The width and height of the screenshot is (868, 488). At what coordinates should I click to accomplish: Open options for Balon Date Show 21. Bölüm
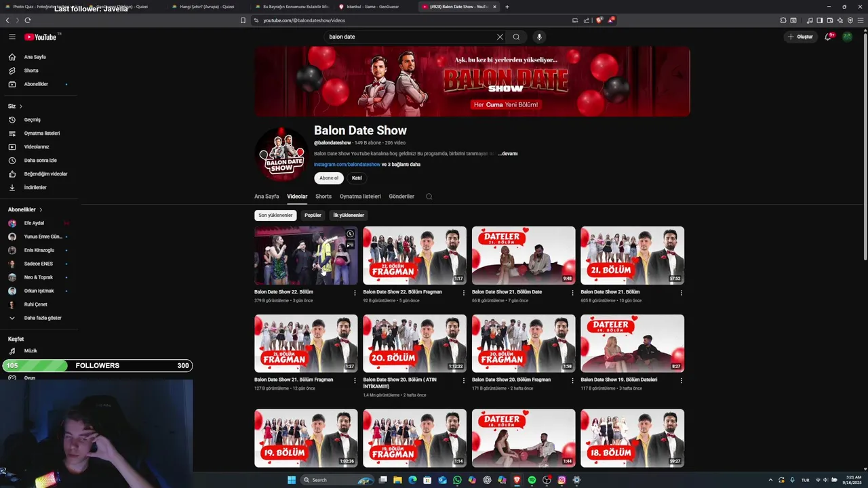click(x=681, y=293)
